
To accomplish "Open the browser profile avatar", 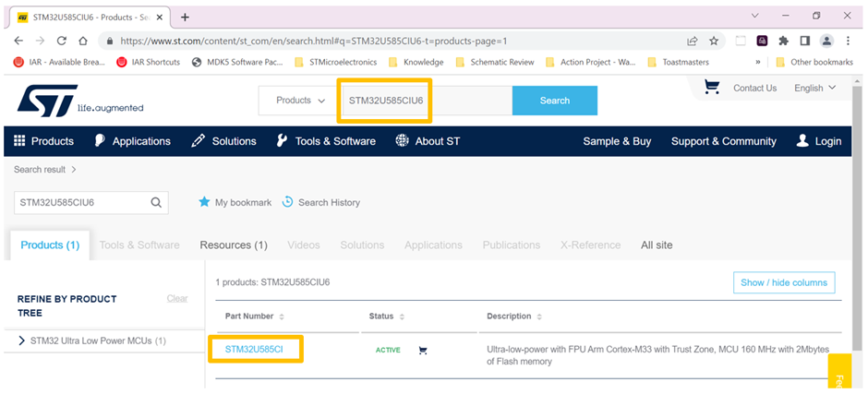I will 826,41.
